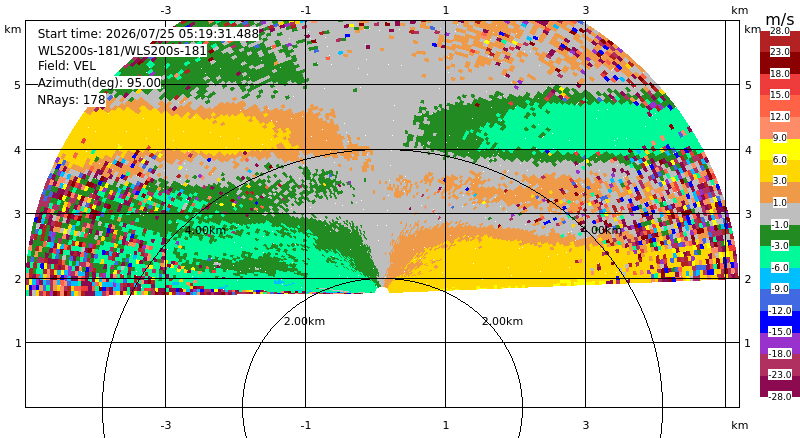Click the gray -1.0 m/s colorbar segment
Image resolution: width=800 pixels, height=438 pixels.
click(x=780, y=214)
